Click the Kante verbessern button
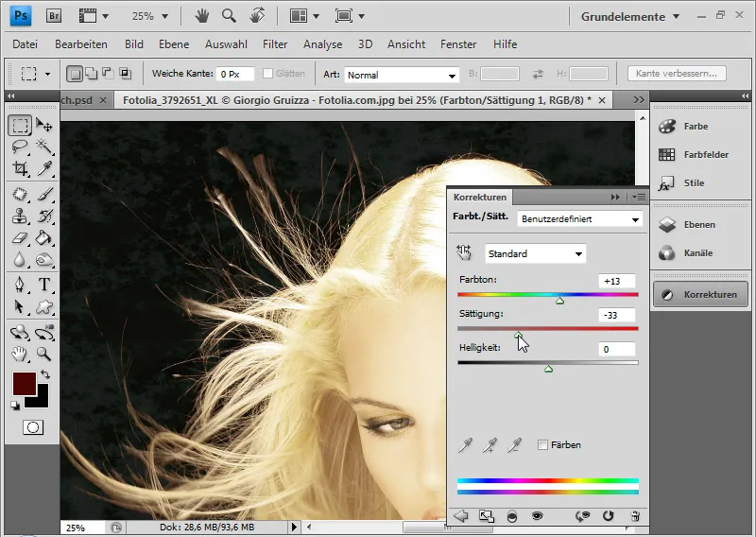This screenshot has height=537, width=756. [677, 74]
